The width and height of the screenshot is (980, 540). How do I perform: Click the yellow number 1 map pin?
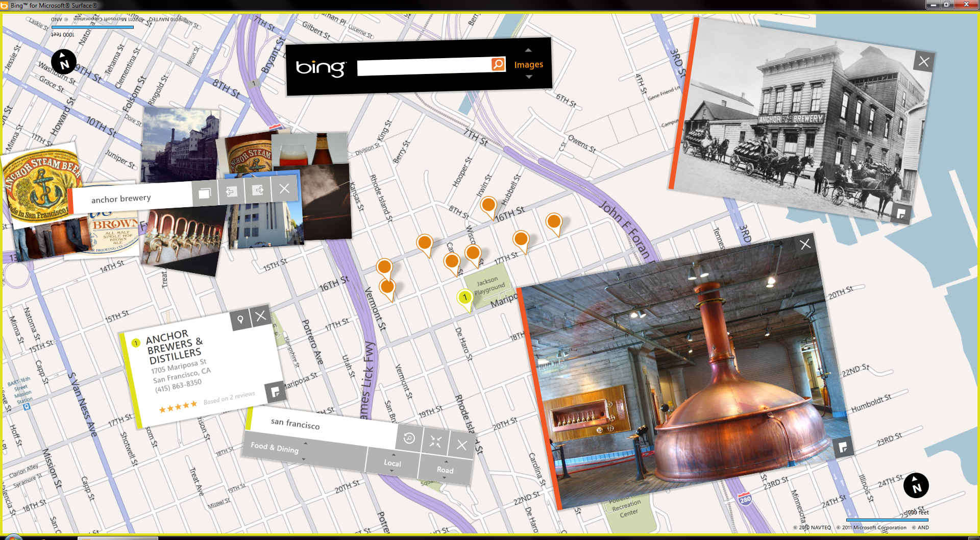click(464, 299)
